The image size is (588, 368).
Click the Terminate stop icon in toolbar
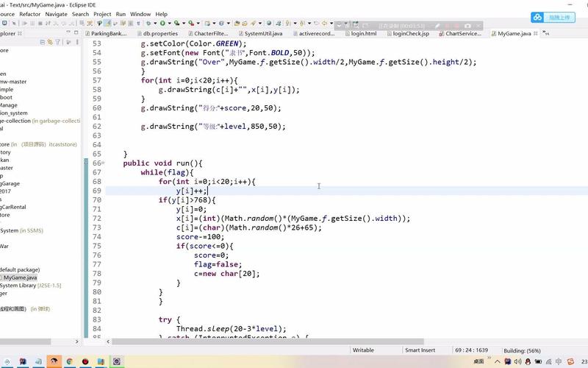pyautogui.click(x=40, y=24)
